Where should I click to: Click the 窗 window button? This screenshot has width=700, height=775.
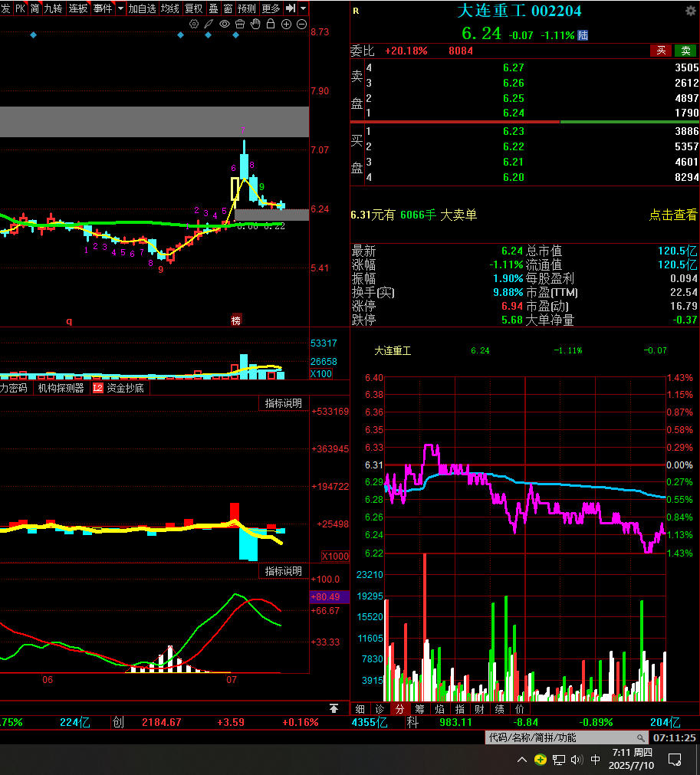point(228,8)
